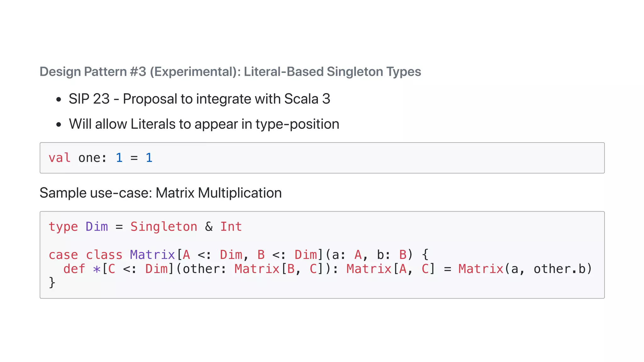Screen dimensions: 644x362
Task: Click the slide title about Design Pattern #3
Action: click(x=230, y=72)
